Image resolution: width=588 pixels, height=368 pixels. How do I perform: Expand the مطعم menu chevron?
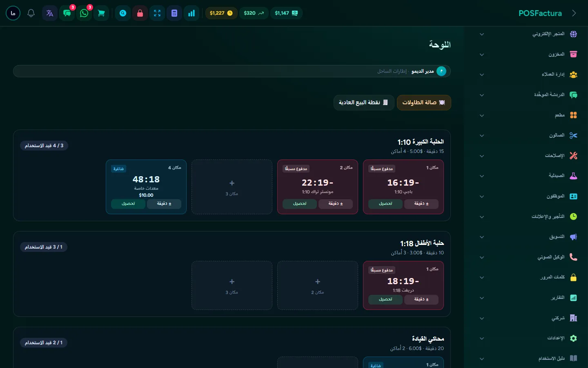coord(482,116)
